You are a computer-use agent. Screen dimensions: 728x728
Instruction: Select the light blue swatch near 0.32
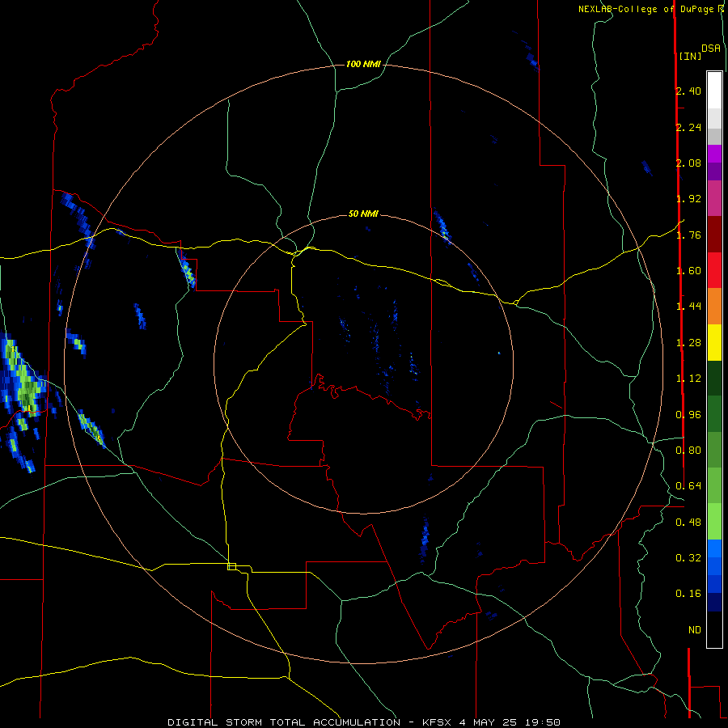pos(714,548)
